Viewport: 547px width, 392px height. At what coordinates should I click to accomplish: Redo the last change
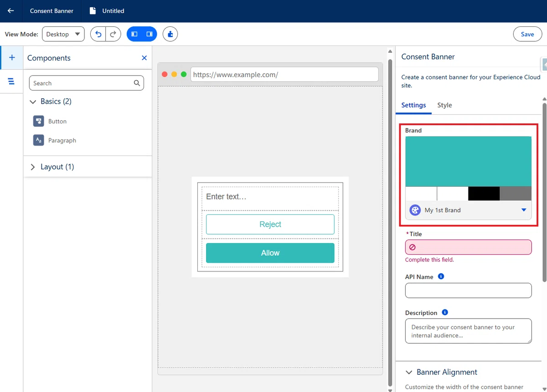click(113, 34)
